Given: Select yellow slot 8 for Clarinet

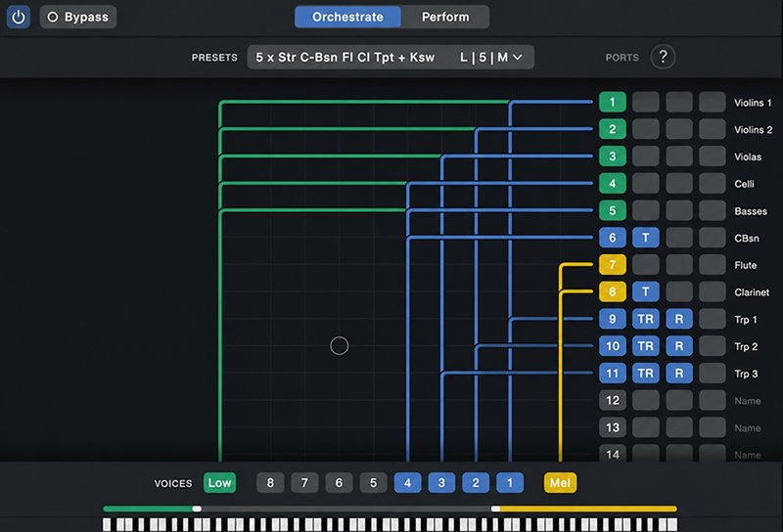Looking at the screenshot, I should click(x=613, y=291).
